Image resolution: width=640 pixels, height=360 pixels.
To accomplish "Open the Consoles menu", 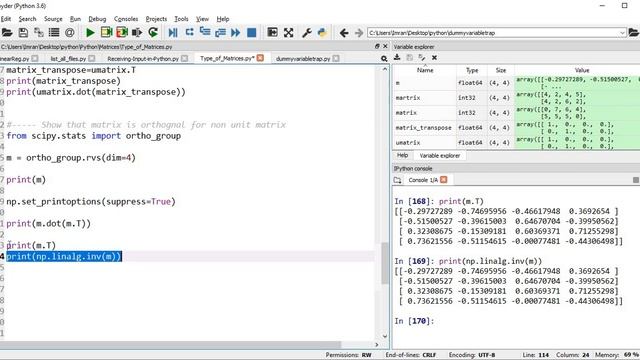I will coord(126,19).
